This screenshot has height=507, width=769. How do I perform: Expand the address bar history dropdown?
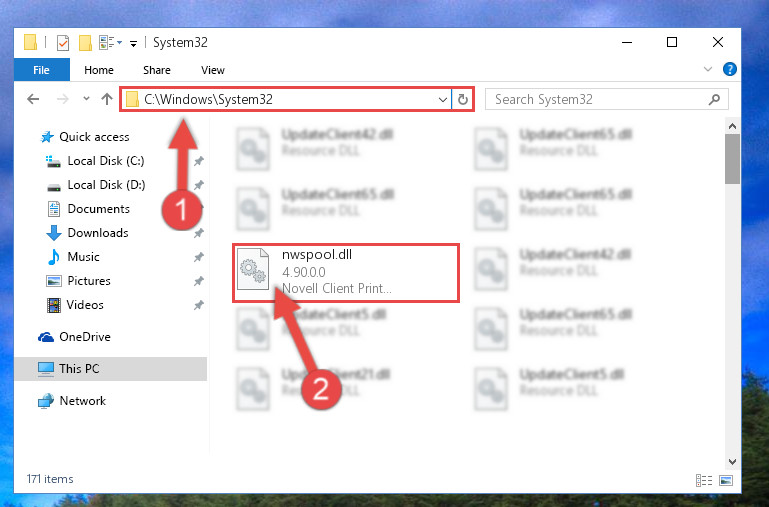pyautogui.click(x=442, y=100)
